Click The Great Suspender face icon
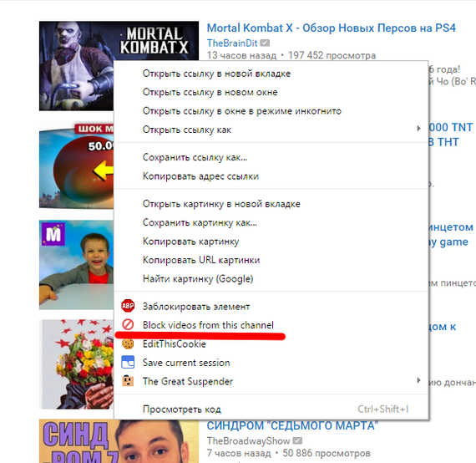Screen dimensions: 476x463 click(128, 381)
